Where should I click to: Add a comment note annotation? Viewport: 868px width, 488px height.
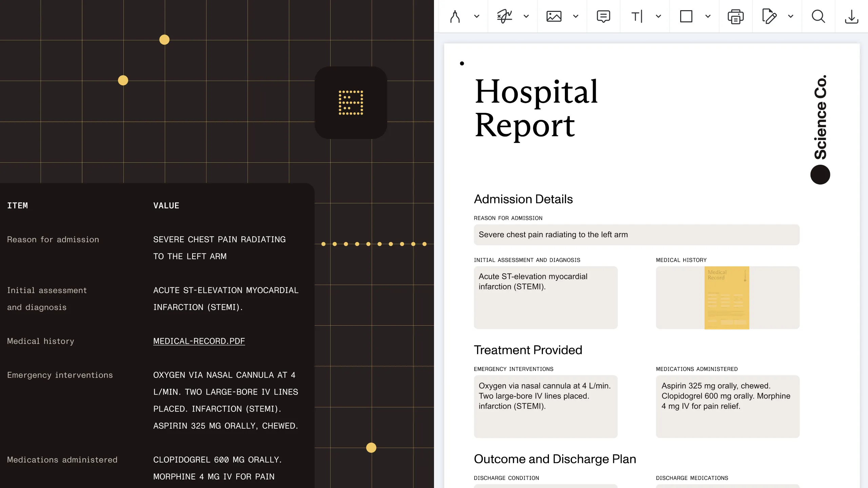pyautogui.click(x=604, y=16)
